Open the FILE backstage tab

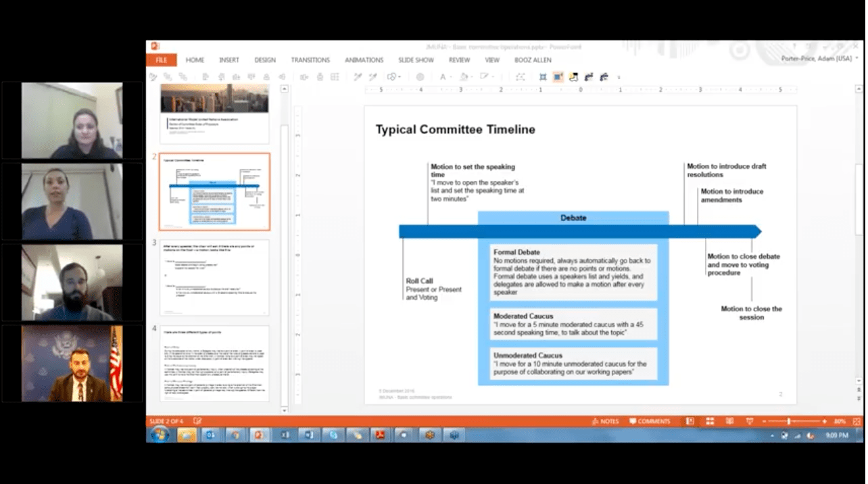tap(161, 60)
